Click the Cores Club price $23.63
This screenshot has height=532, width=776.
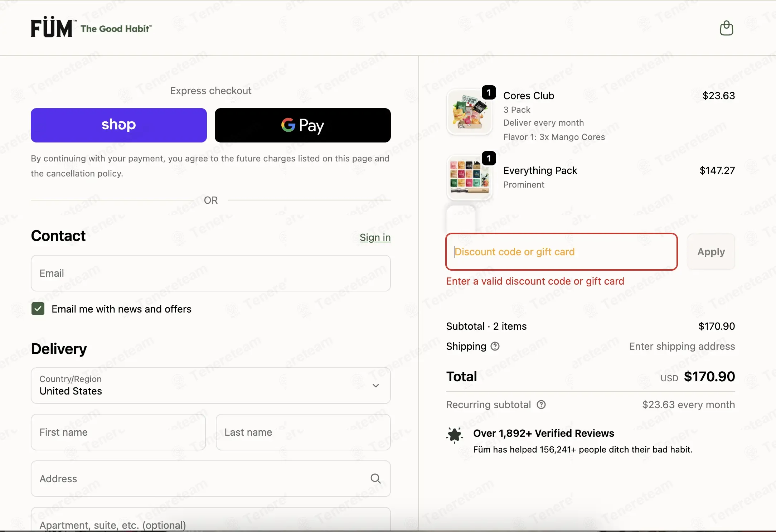[719, 96]
